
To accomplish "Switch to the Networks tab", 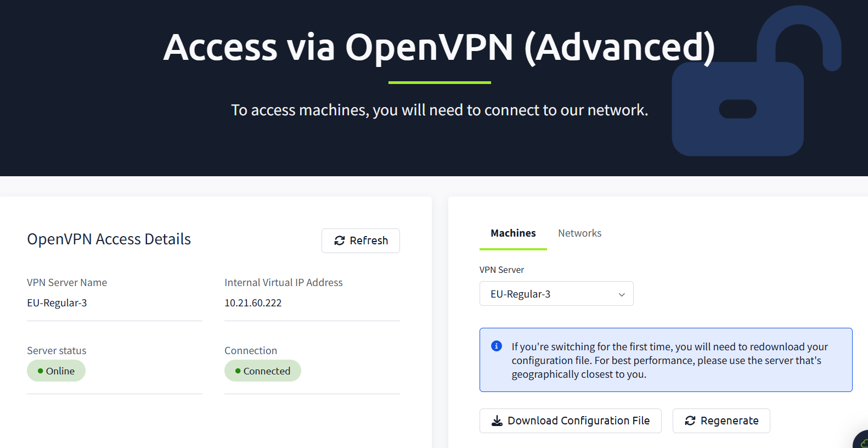I will [x=579, y=233].
